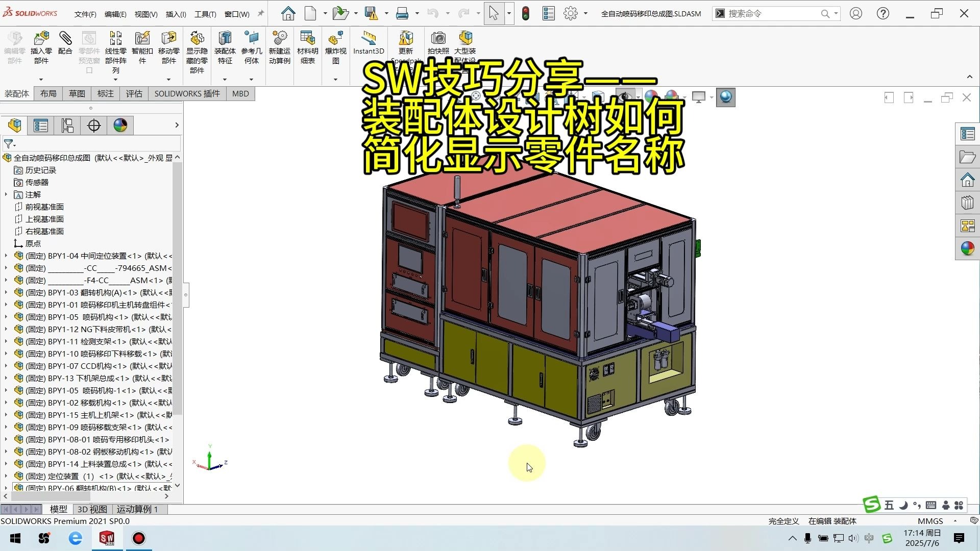Toggle Sogou 五 input mode button
The height and width of the screenshot is (551, 980).
click(x=889, y=505)
